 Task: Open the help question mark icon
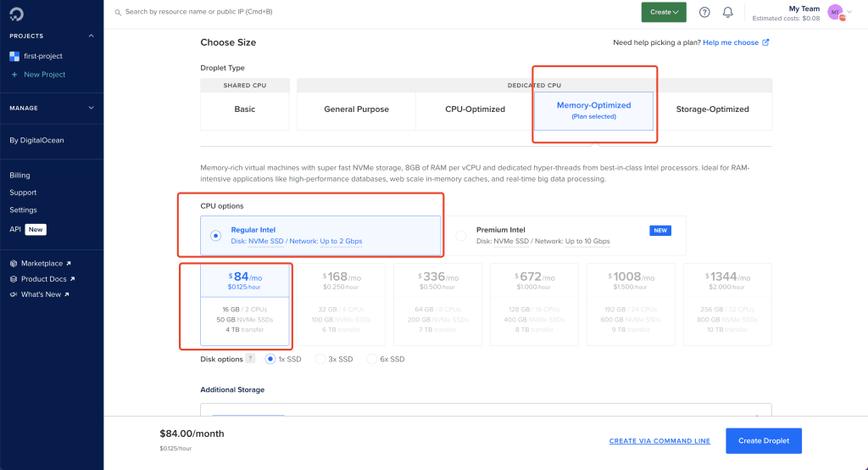704,12
